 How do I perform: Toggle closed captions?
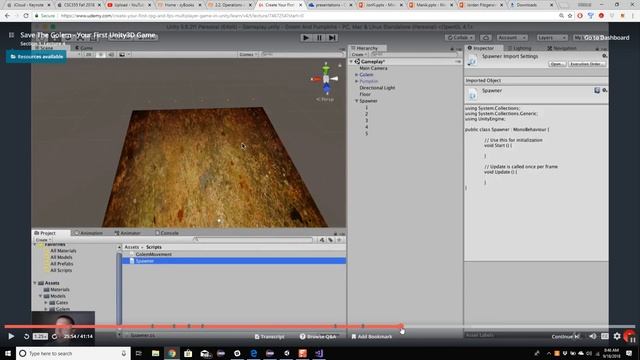[x=605, y=336]
